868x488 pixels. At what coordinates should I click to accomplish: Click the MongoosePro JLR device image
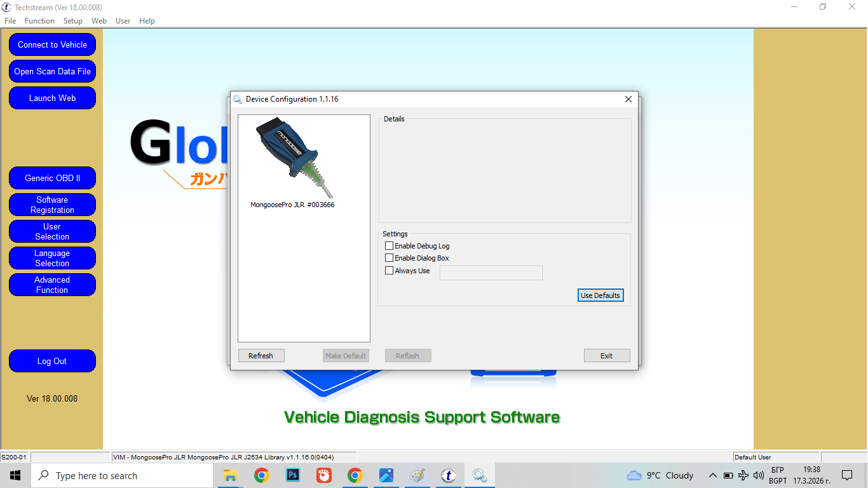tap(294, 157)
